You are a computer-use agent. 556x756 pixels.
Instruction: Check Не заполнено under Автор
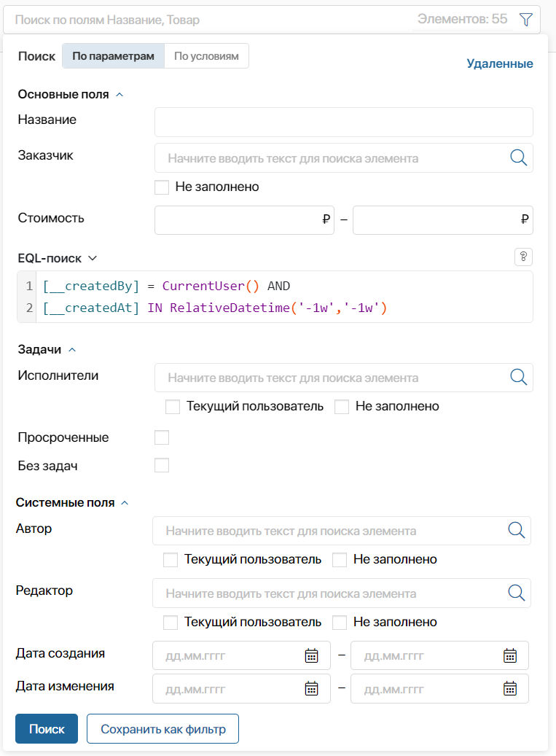click(x=340, y=560)
